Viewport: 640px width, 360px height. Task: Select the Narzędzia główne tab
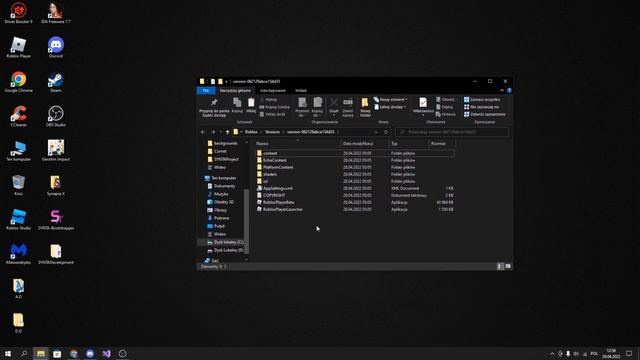[x=235, y=91]
